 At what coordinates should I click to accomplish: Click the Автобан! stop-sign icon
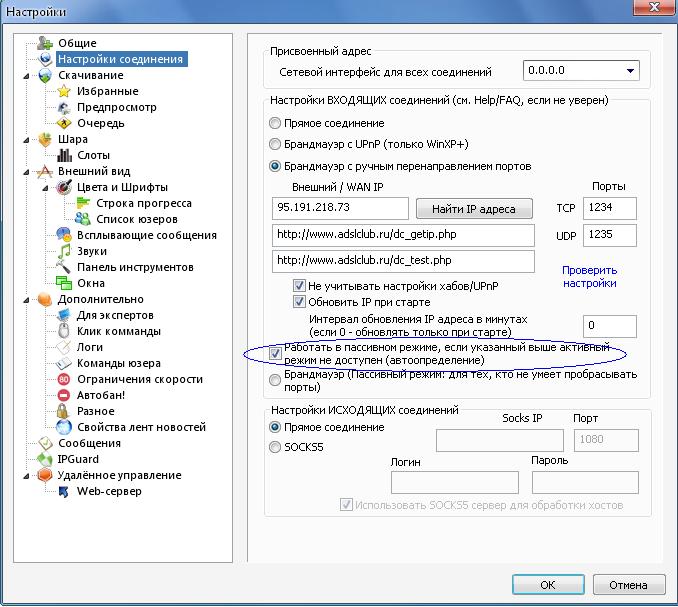pyautogui.click(x=65, y=395)
